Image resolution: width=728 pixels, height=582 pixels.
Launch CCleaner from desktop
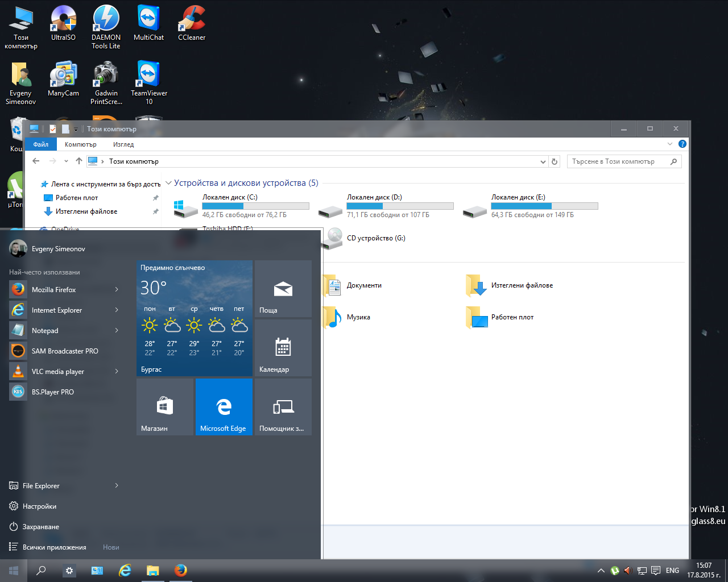192,23
